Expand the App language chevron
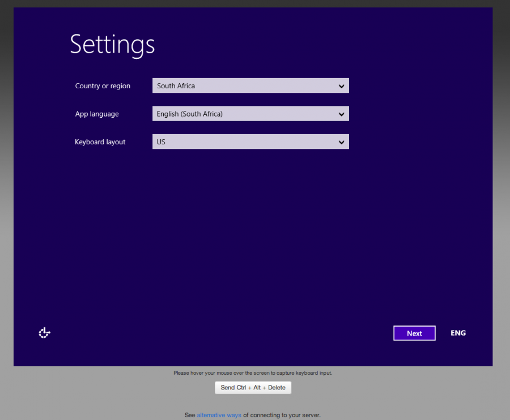The image size is (510, 420). coord(341,113)
